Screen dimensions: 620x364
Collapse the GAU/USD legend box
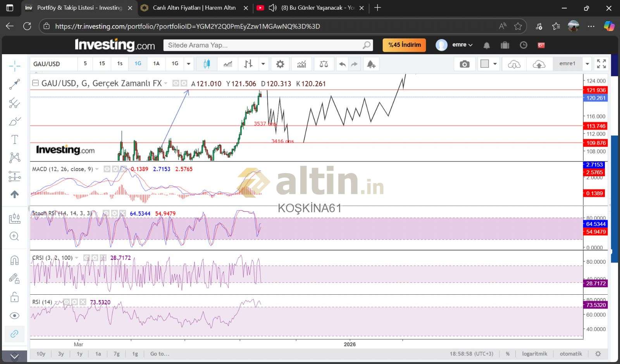(35, 83)
